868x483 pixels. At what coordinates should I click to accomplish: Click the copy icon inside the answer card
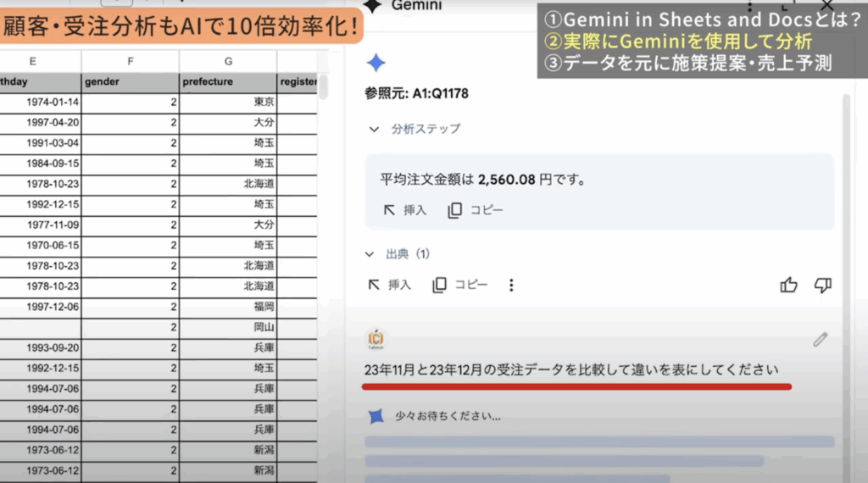coord(455,210)
